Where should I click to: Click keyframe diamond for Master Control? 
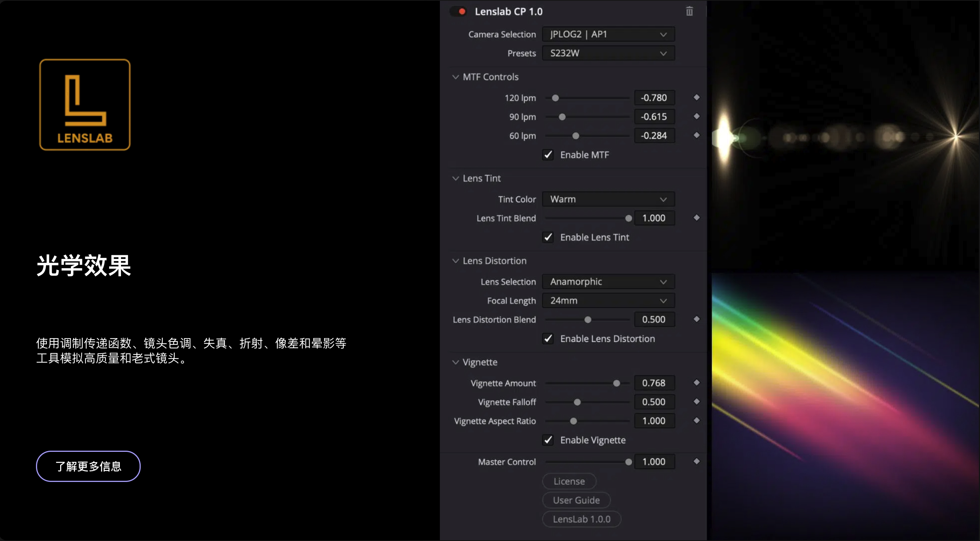pyautogui.click(x=696, y=461)
